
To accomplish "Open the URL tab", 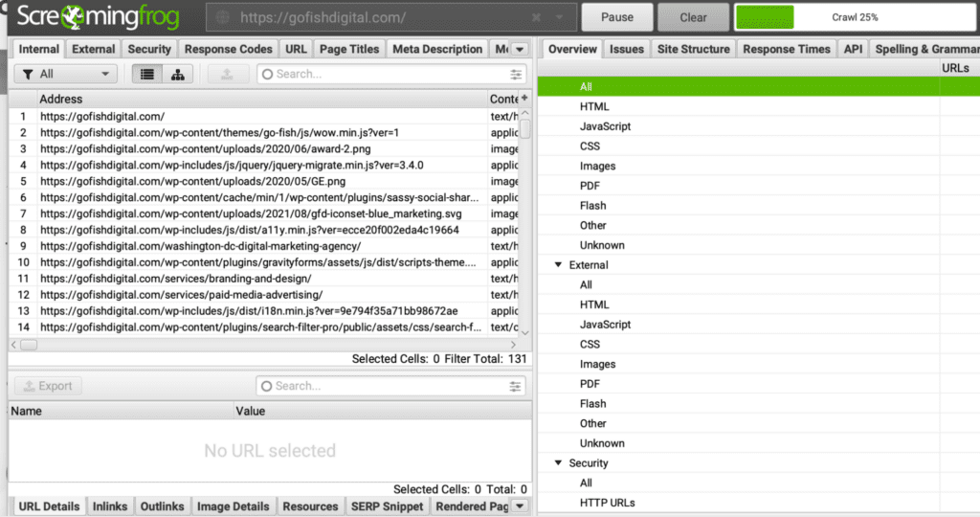I will [x=296, y=50].
